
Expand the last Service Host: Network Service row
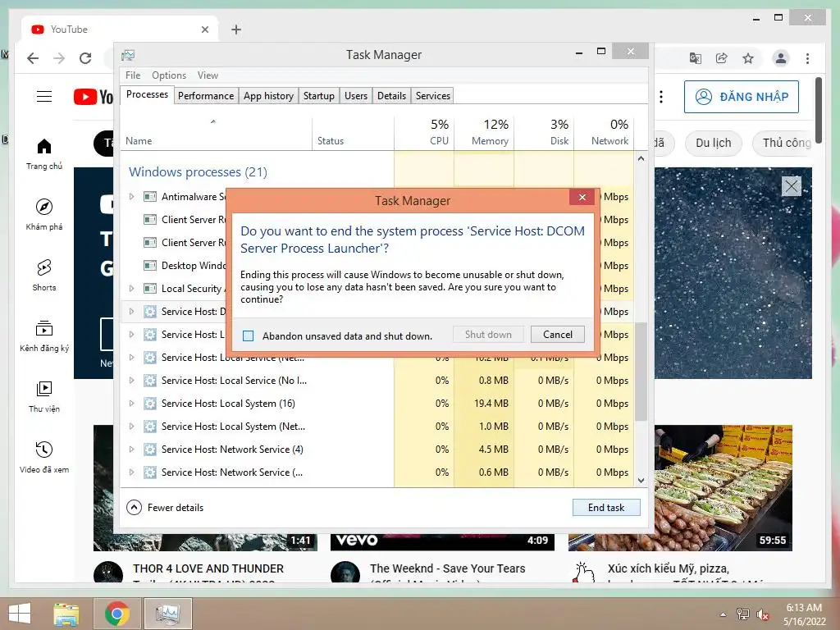coord(131,472)
